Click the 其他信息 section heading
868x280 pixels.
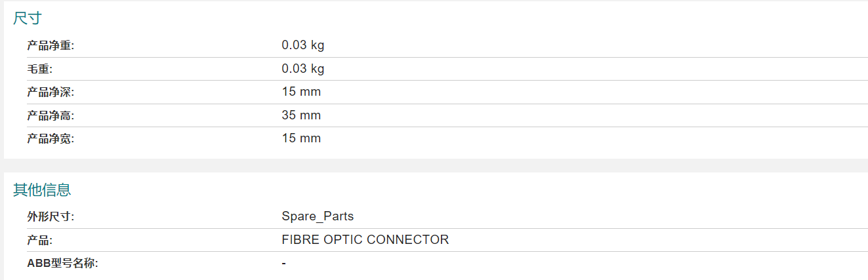tap(42, 190)
